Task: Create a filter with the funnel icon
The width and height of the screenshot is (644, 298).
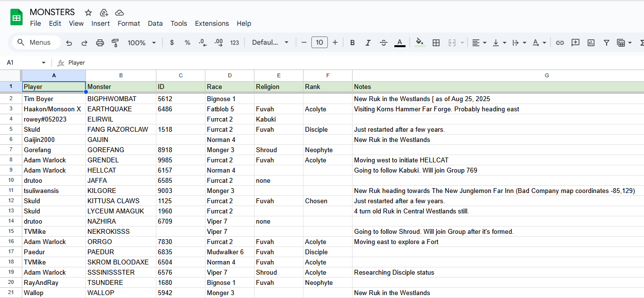Action: pos(607,43)
